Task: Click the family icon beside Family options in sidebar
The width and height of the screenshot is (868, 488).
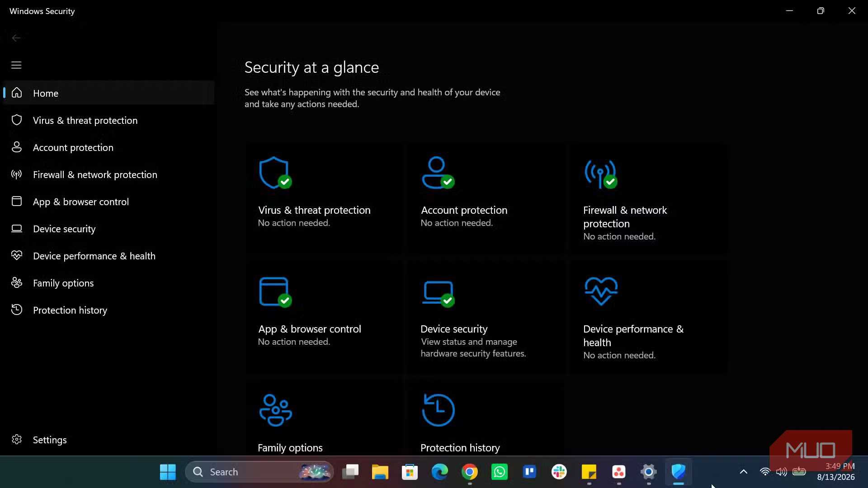Action: tap(17, 282)
